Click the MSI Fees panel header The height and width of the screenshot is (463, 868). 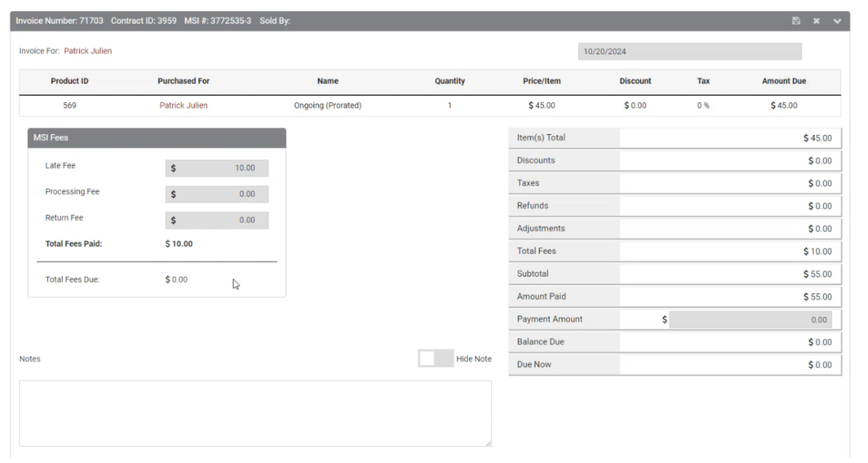(156, 138)
